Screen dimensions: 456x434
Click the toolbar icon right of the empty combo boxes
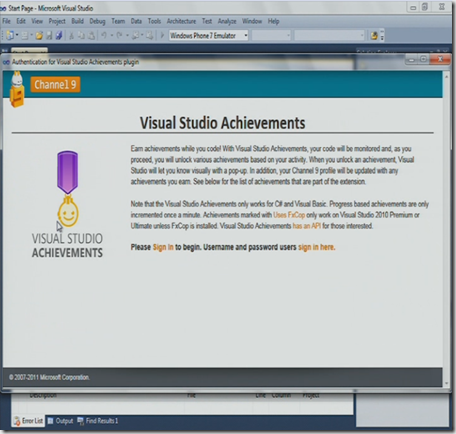[374, 35]
